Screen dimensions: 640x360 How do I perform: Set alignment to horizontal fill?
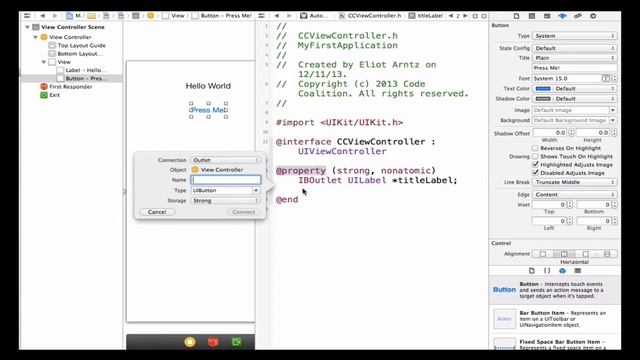click(607, 254)
